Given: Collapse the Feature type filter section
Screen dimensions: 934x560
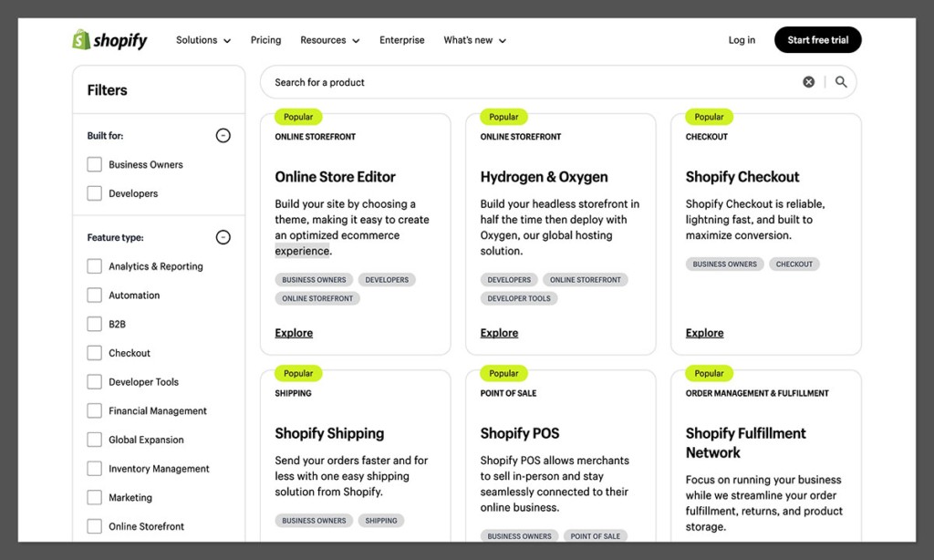Looking at the screenshot, I should 223,237.
